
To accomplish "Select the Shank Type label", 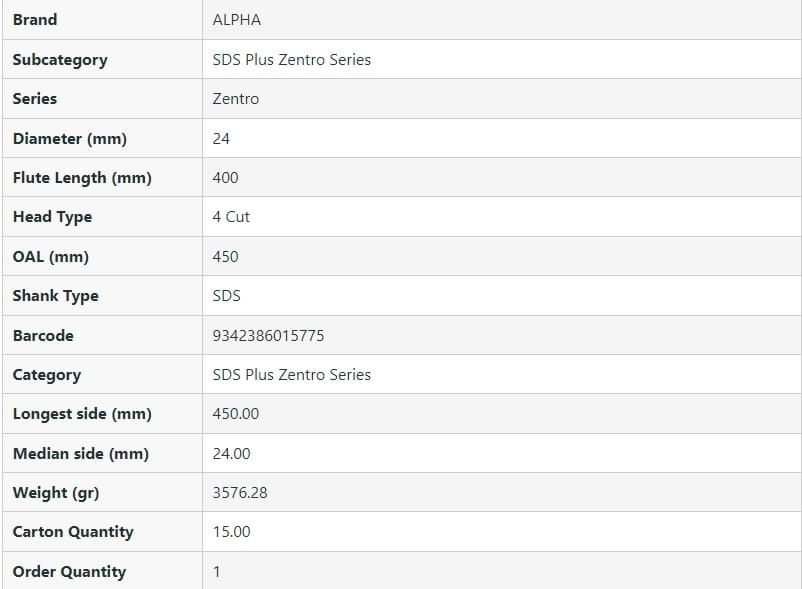I will click(x=55, y=296).
